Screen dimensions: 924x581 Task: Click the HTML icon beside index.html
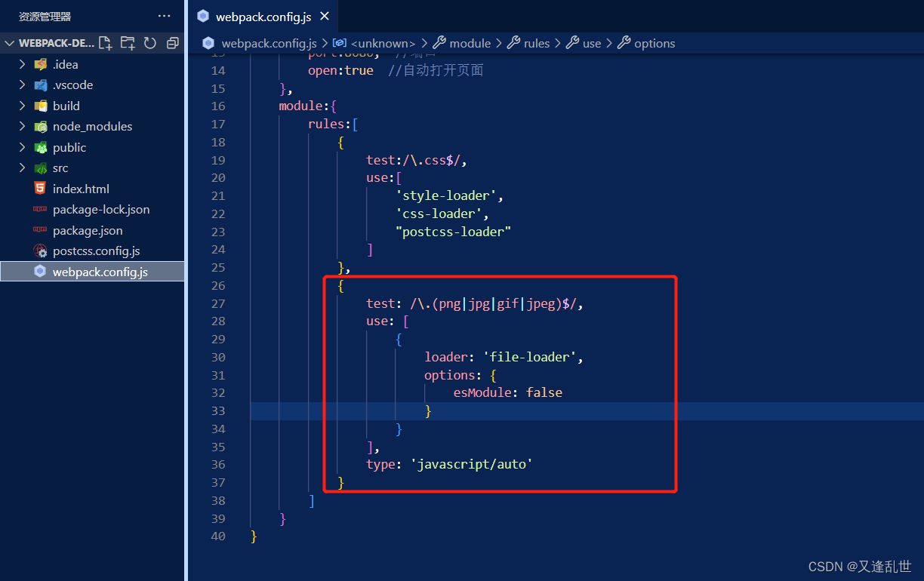40,189
